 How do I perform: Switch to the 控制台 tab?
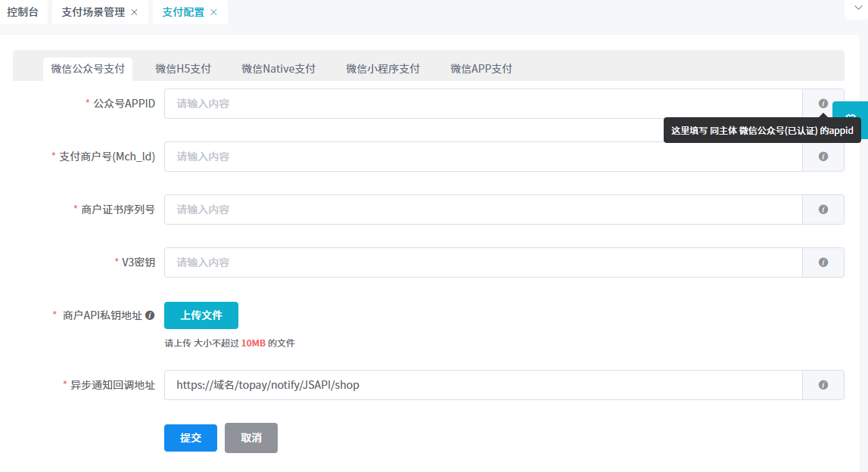[23, 12]
